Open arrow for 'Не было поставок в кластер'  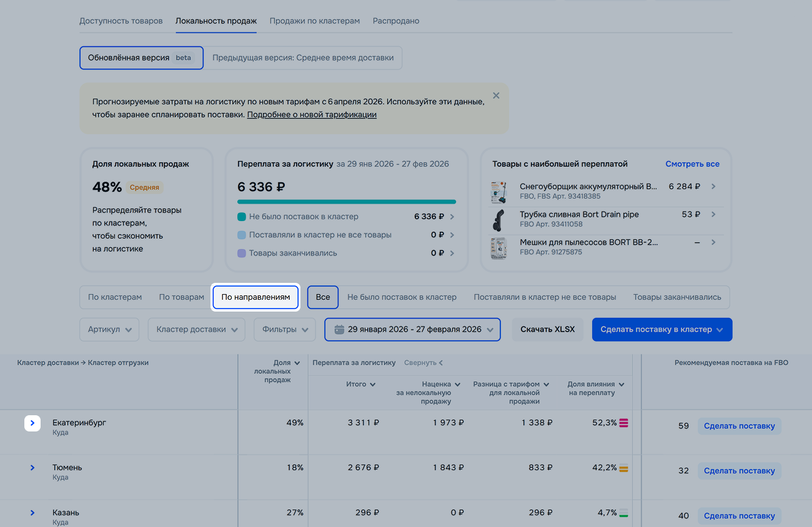click(x=452, y=217)
